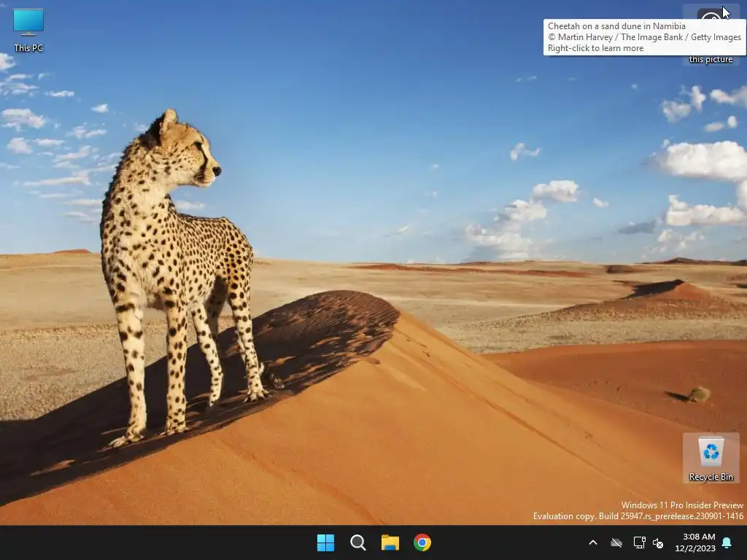Image resolution: width=747 pixels, height=560 pixels.
Task: Open clock and calendar showing 3:08 AM
Action: pyautogui.click(x=695, y=542)
